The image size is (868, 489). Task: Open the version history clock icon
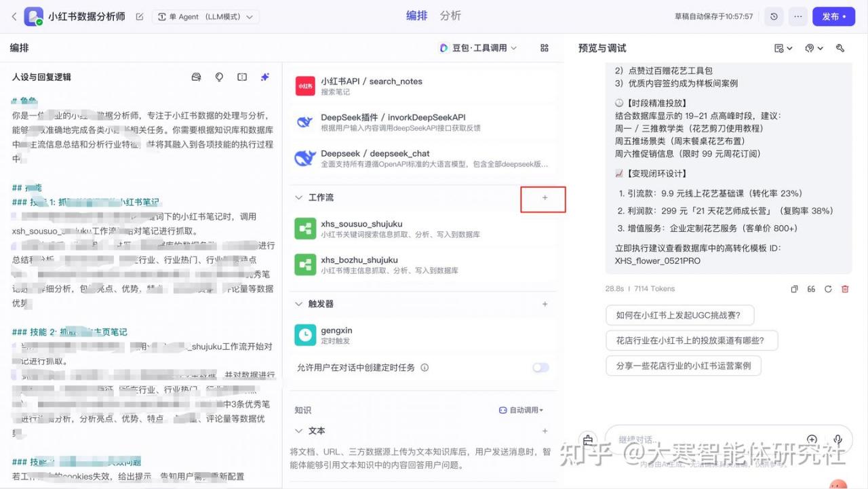coord(774,16)
